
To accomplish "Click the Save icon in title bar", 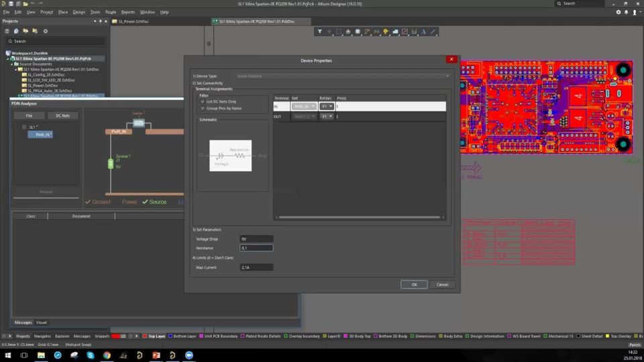I will [11, 3].
